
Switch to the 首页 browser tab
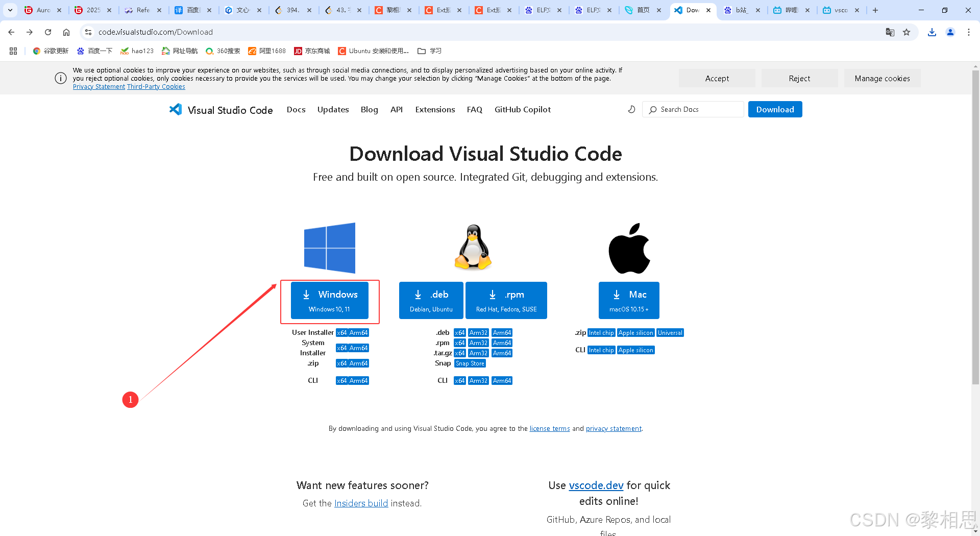point(643,10)
